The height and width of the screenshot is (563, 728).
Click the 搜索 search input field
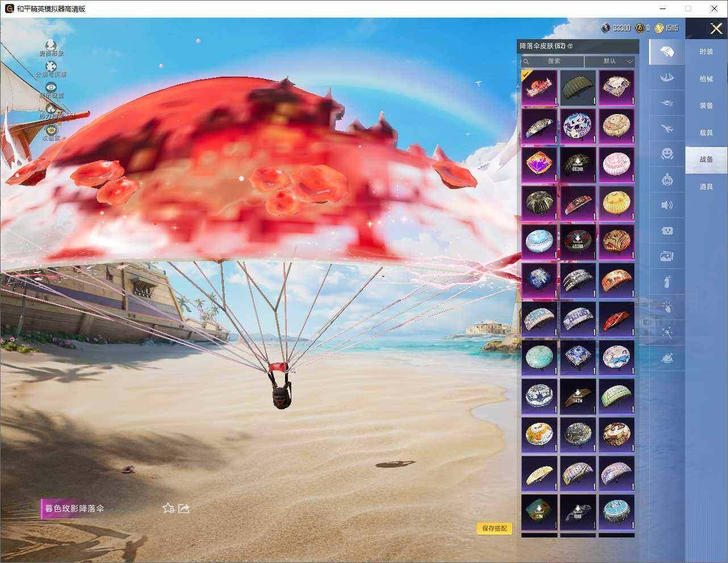pyautogui.click(x=554, y=61)
